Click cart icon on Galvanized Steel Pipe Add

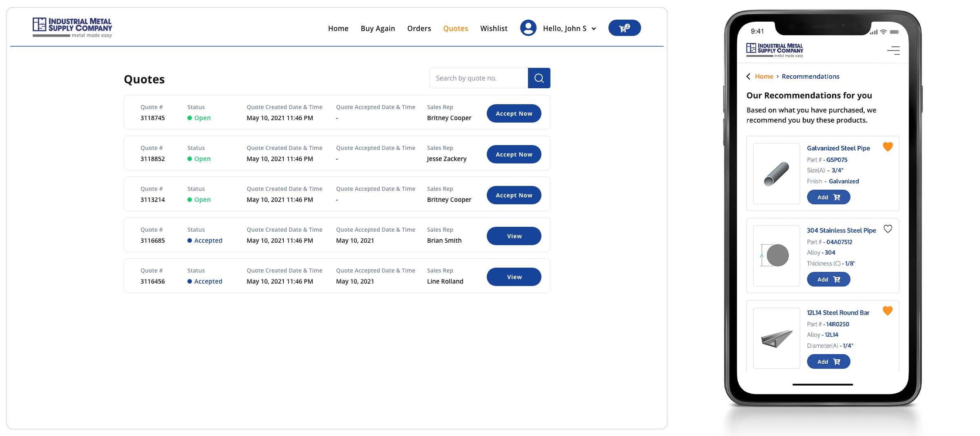pyautogui.click(x=837, y=197)
